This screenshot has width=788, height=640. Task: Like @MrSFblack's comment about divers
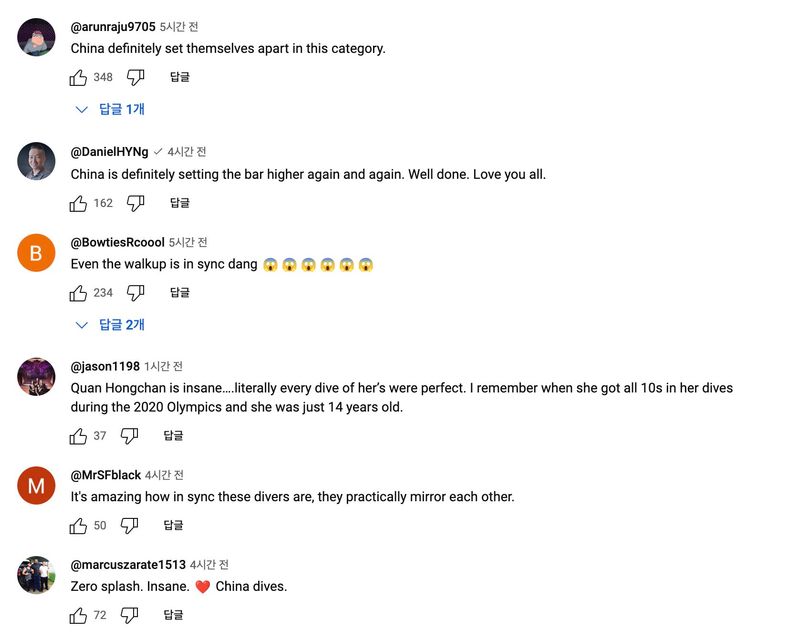79,526
